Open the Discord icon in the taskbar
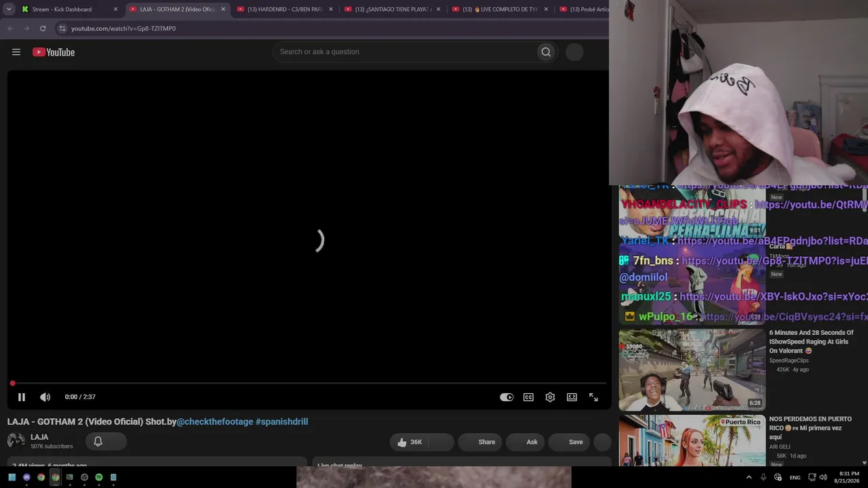 click(x=26, y=477)
